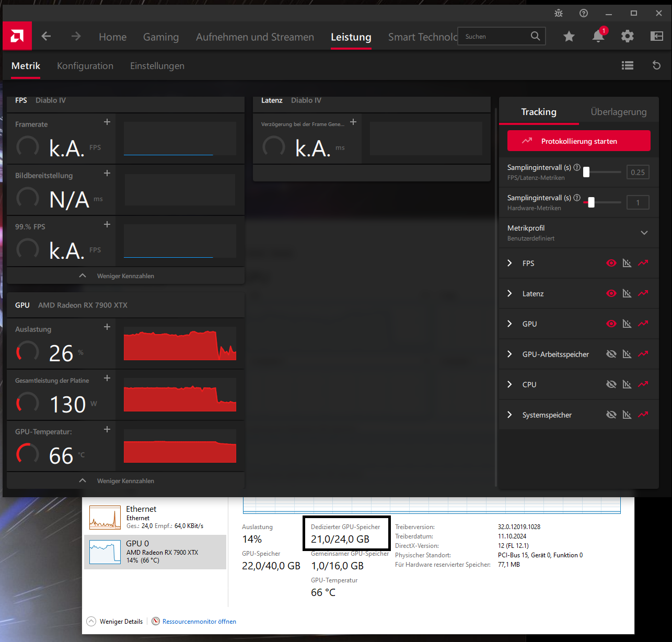Go forward with the right arrow

pos(76,36)
